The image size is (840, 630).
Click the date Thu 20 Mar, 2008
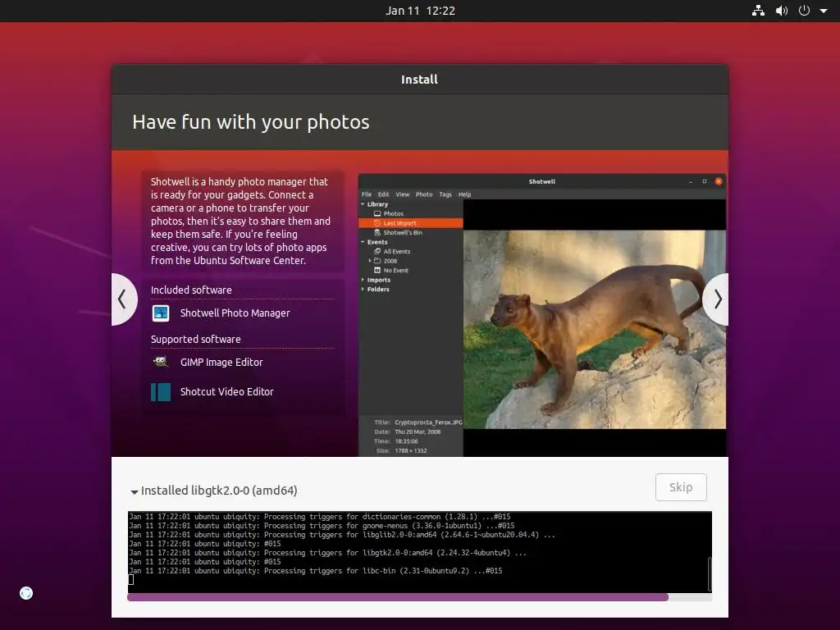pyautogui.click(x=418, y=431)
